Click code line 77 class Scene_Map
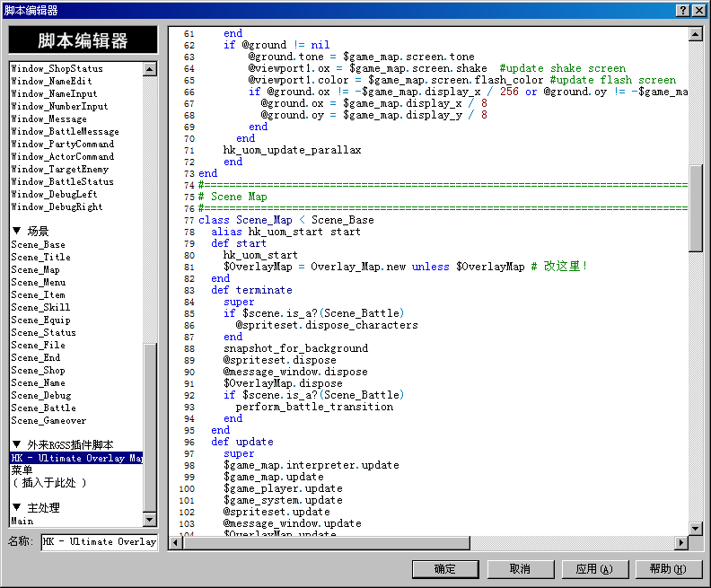This screenshot has height=588, width=711. click(x=286, y=220)
